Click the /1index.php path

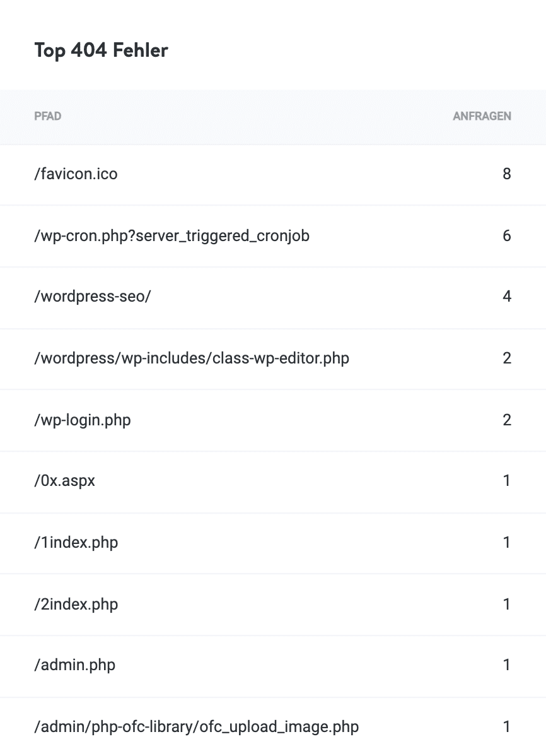tap(76, 542)
